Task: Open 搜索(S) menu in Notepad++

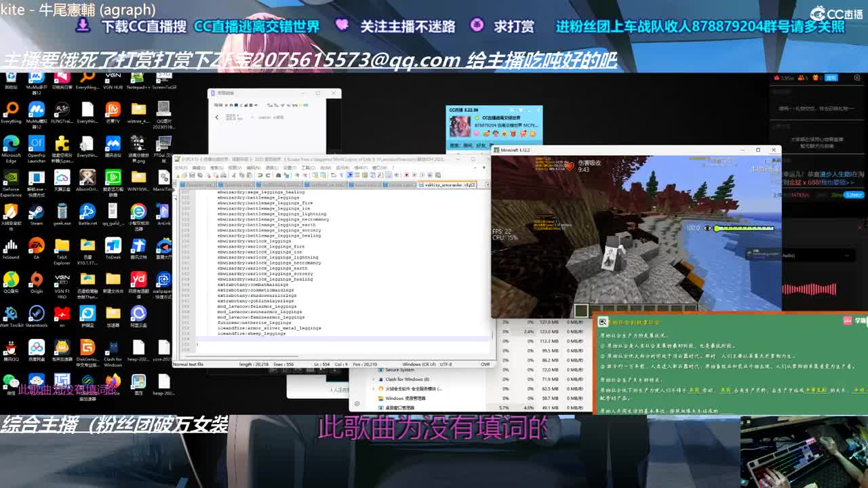Action: [x=216, y=167]
